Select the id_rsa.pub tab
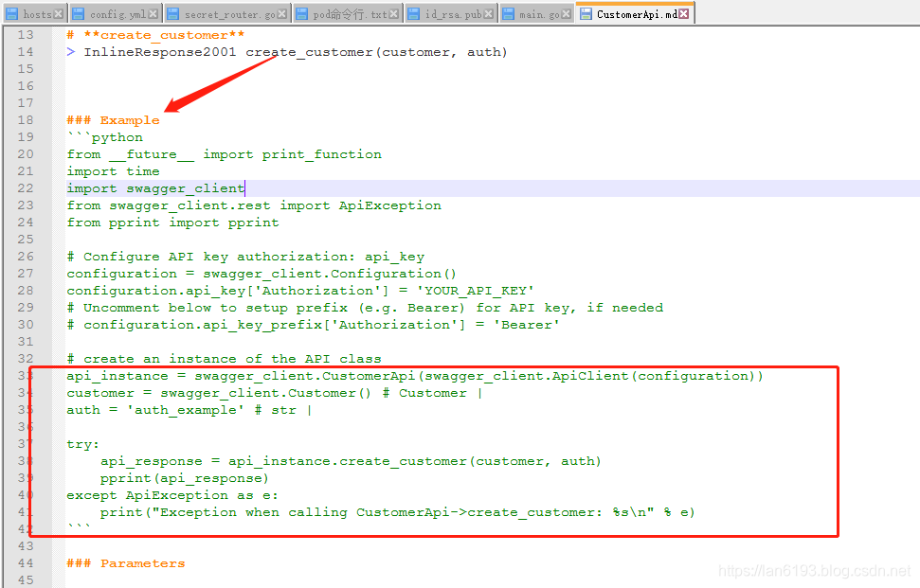 click(x=451, y=14)
